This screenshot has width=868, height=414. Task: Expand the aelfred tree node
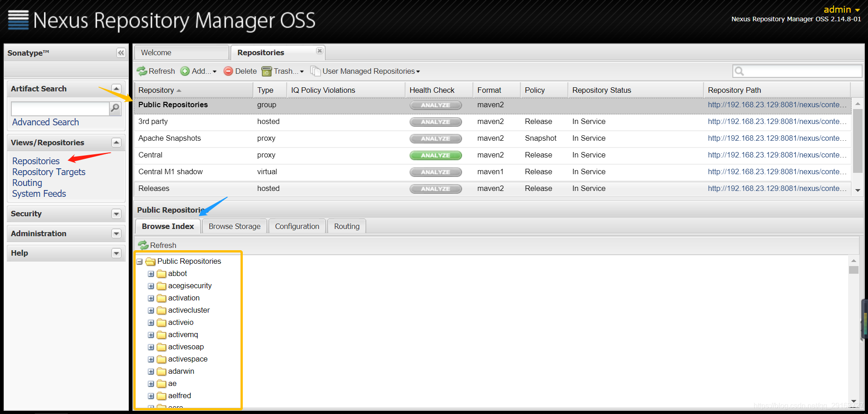(x=151, y=396)
